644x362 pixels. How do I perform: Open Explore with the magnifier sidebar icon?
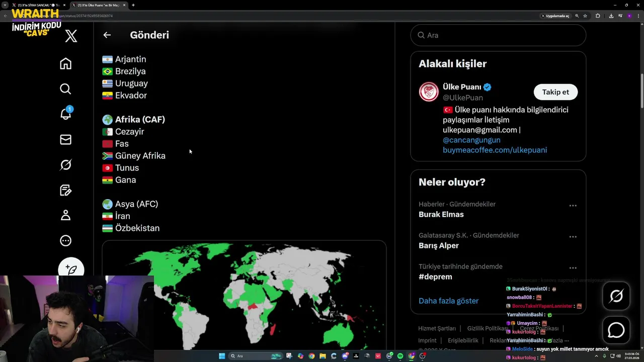point(65,89)
